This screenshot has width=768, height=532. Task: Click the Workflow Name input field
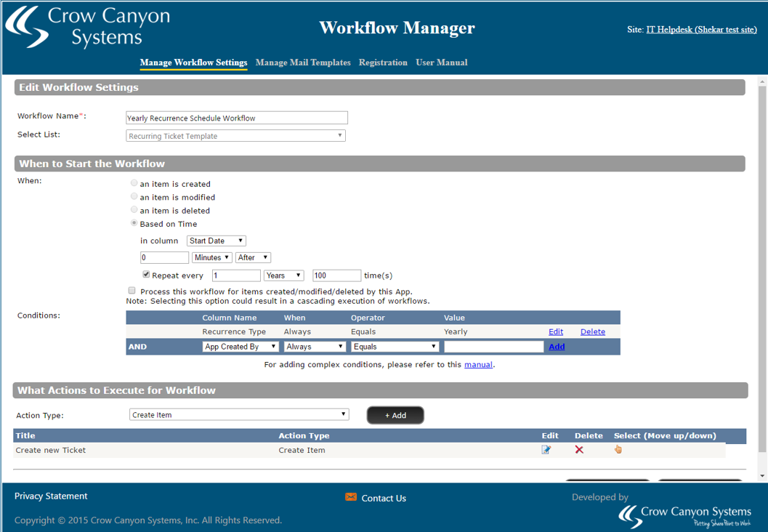[237, 118]
